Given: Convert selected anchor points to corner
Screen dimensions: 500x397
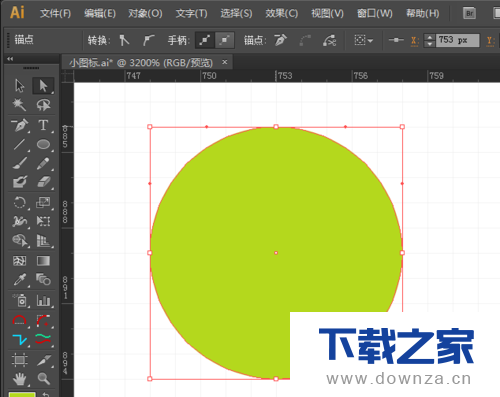Looking at the screenshot, I should tap(124, 40).
